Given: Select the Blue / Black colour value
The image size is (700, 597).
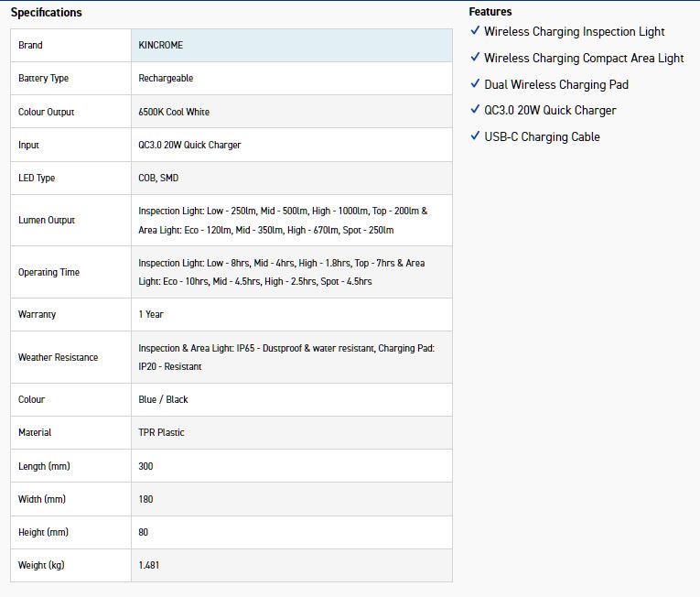Looking at the screenshot, I should pos(163,399).
